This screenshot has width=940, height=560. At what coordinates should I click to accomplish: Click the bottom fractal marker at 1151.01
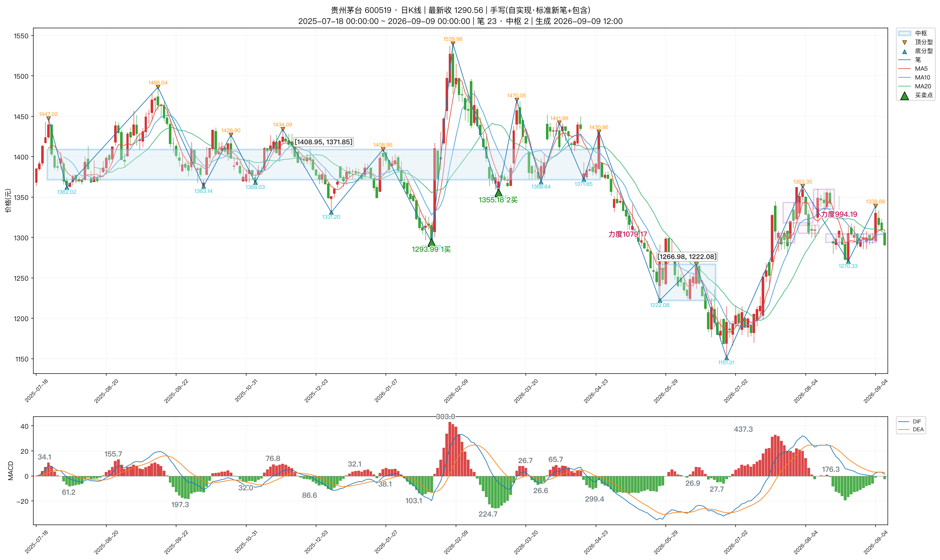[x=726, y=358]
